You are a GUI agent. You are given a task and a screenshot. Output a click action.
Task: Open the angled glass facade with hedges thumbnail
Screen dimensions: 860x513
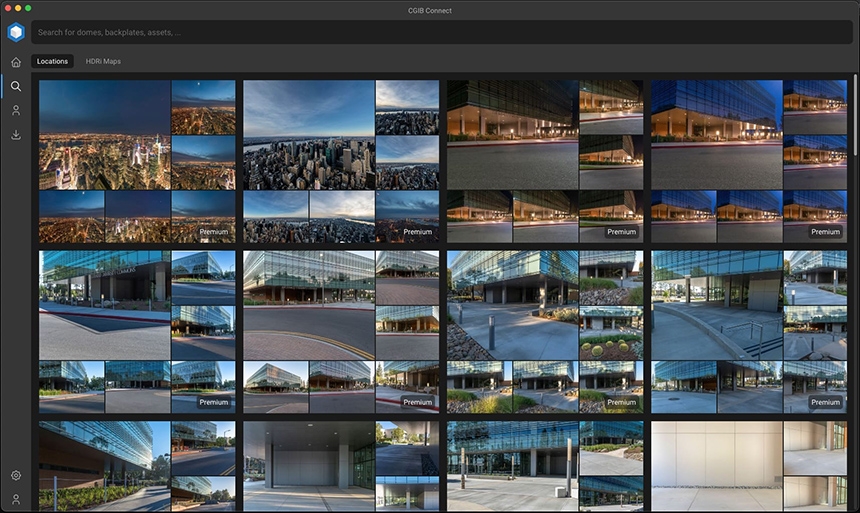pos(105,466)
